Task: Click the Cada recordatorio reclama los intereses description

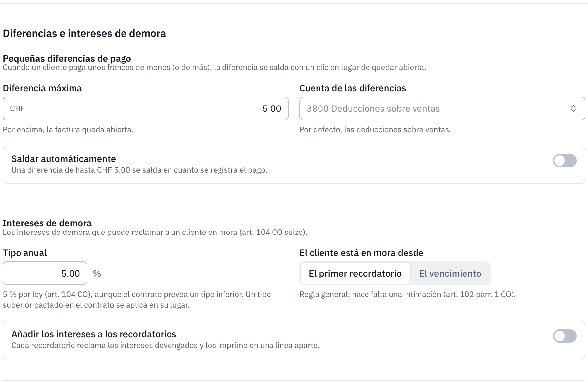Action: point(165,345)
